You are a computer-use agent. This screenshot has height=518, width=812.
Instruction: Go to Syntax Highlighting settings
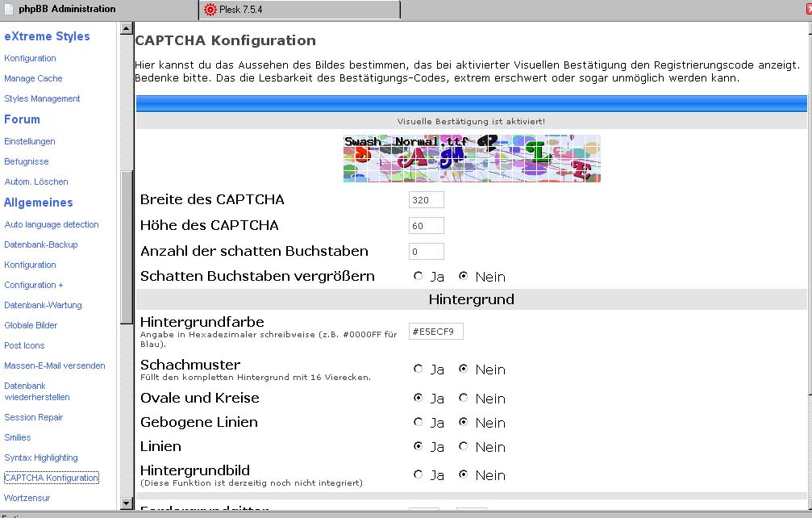pos(41,457)
